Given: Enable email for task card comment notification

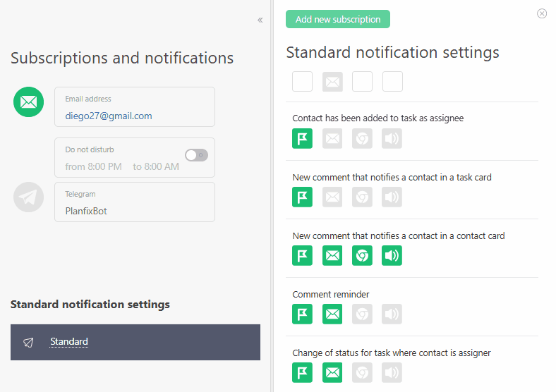Looking at the screenshot, I should tap(332, 197).
